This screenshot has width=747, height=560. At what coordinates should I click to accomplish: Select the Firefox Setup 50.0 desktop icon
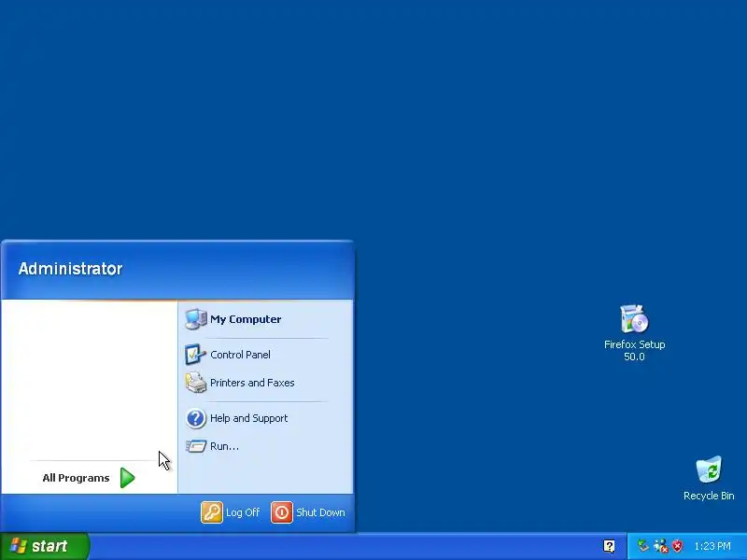pos(634,333)
